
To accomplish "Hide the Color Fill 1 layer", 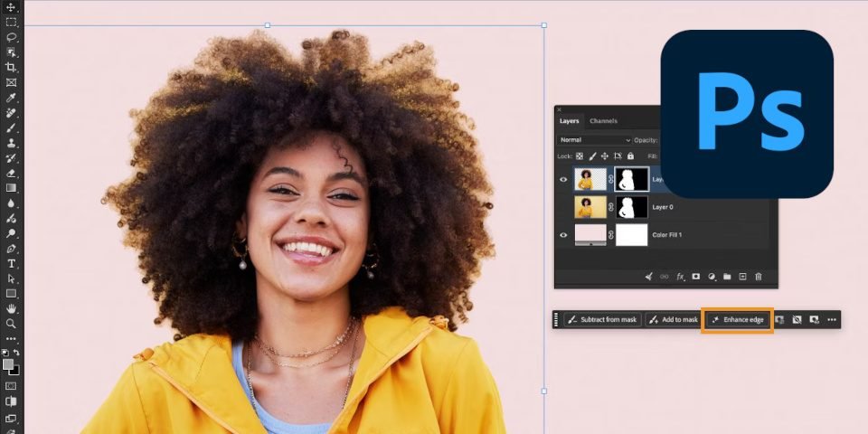I will point(563,235).
